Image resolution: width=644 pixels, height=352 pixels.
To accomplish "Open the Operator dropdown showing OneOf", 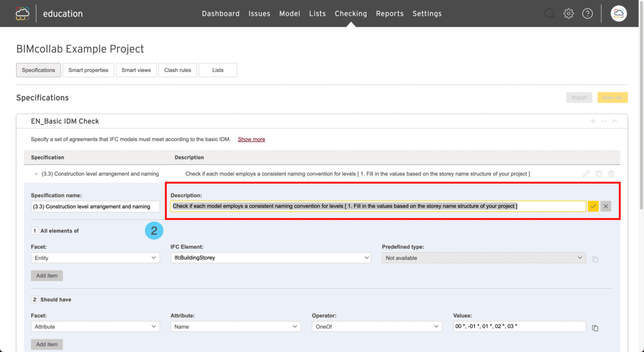I will pos(377,327).
